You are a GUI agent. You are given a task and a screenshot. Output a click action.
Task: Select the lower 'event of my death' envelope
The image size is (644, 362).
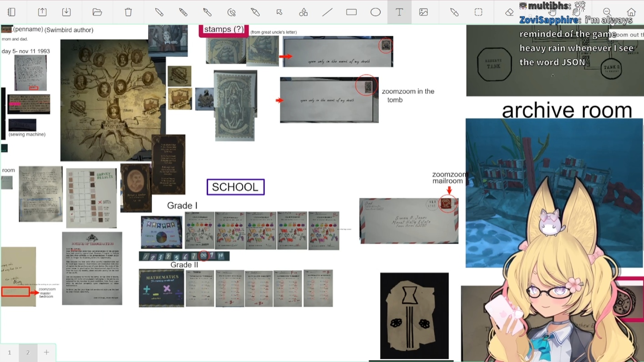329,100
